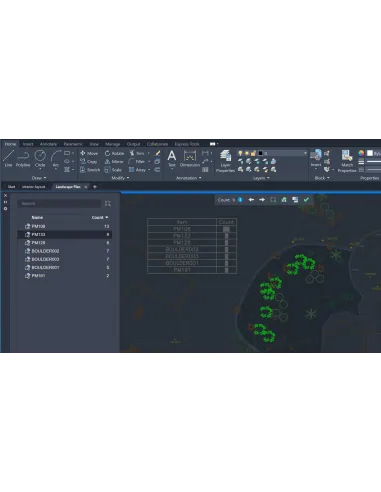Zoom to counted objects on Count toolbar

tap(273, 200)
